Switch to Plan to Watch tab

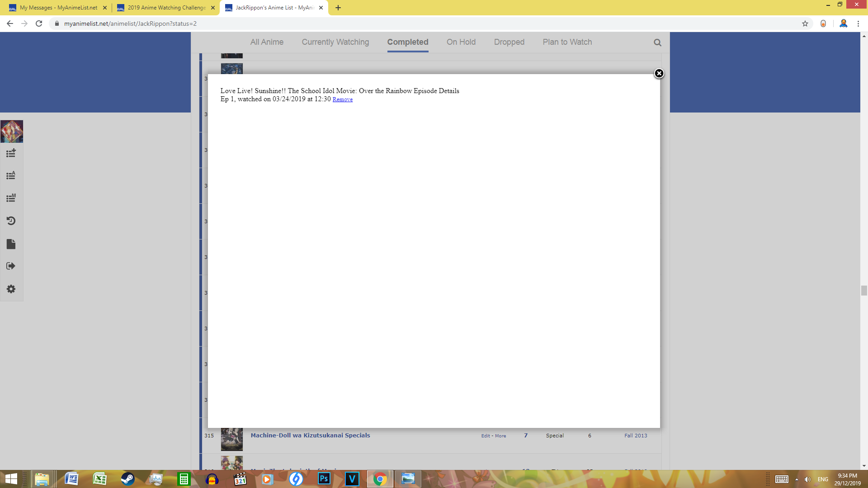(567, 42)
